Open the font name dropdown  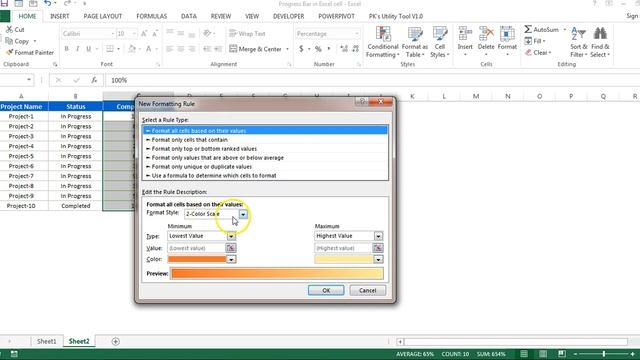pos(113,34)
